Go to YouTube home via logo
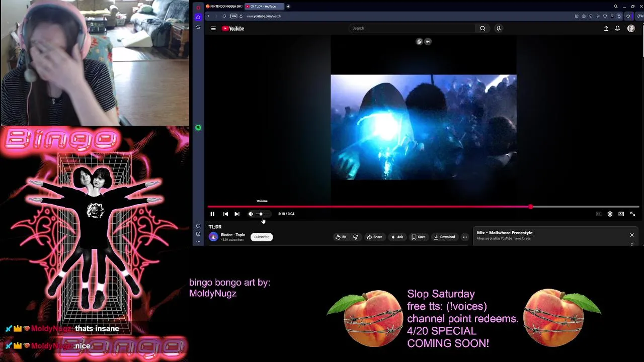Screen dimensions: 644x362 click(233, 29)
